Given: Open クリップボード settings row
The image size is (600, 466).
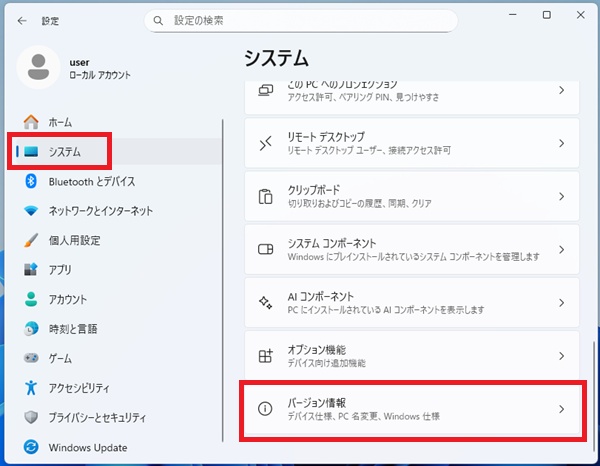Looking at the screenshot, I should click(x=412, y=196).
